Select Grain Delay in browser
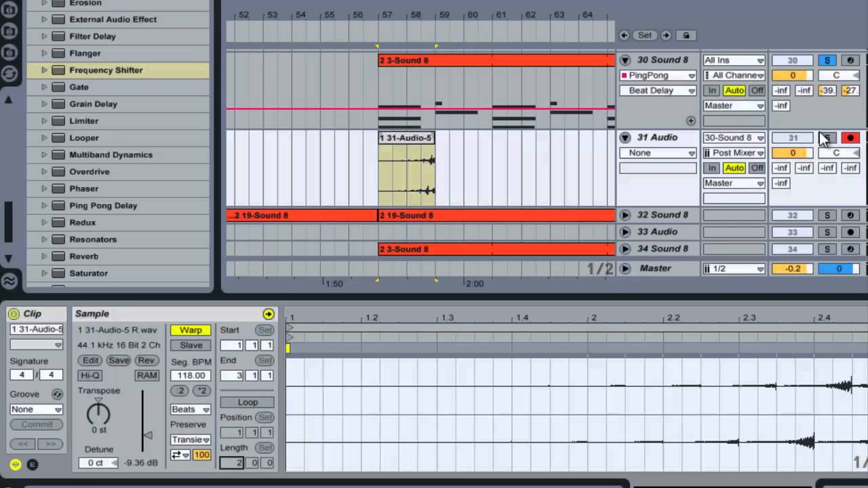The image size is (868, 488). (x=93, y=104)
